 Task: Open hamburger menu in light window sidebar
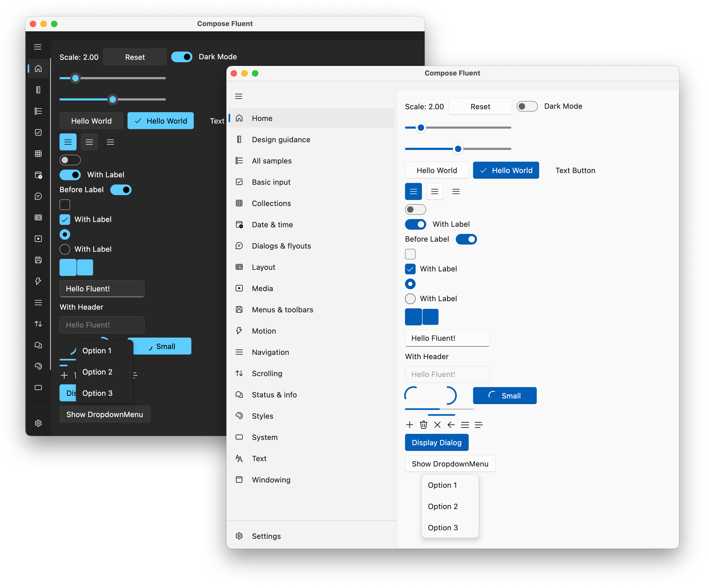coord(239,96)
